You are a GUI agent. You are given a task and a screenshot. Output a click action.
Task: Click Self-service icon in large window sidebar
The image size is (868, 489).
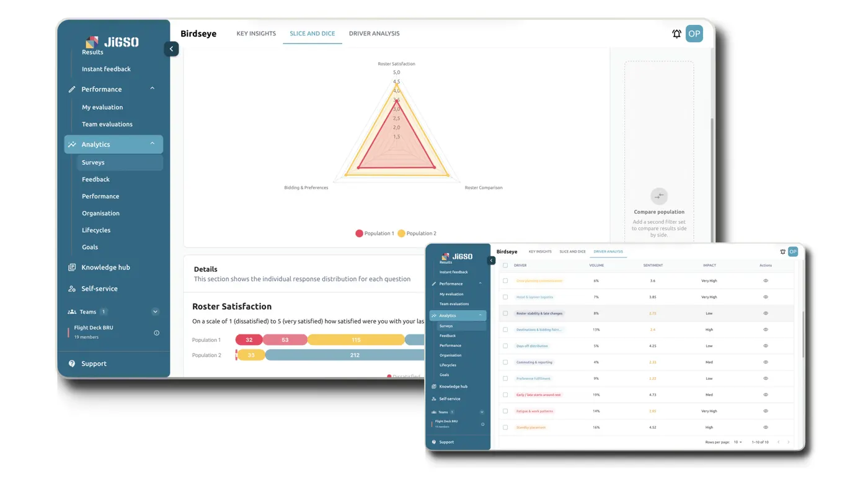[x=72, y=289]
